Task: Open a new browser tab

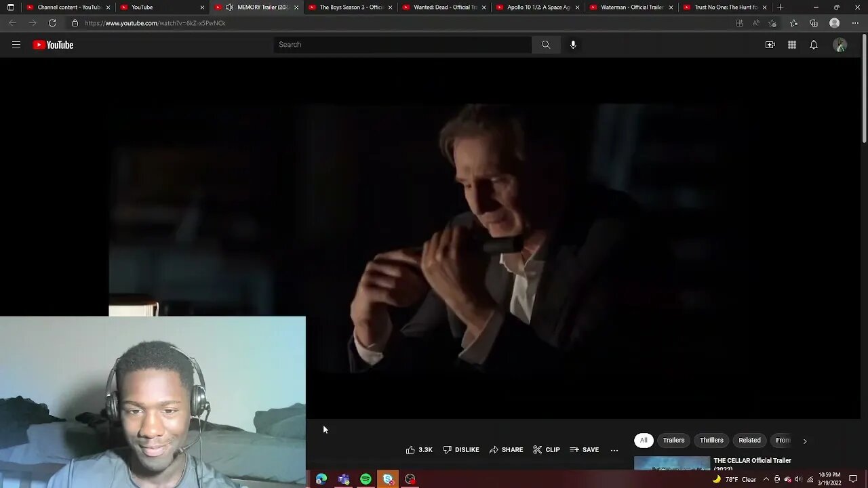Action: pos(780,7)
